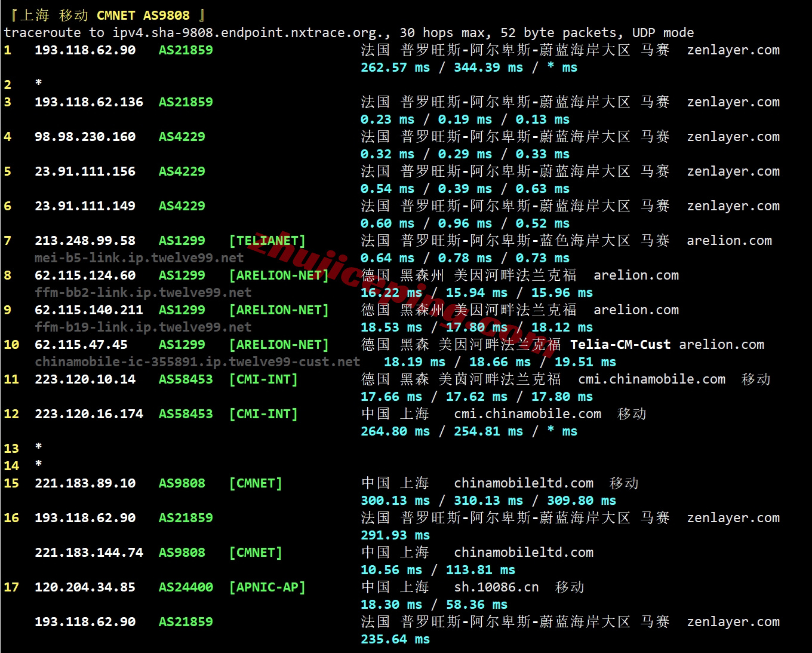This screenshot has height=653, width=812.
Task: Click the AS24400 ASN label
Action: [185, 587]
